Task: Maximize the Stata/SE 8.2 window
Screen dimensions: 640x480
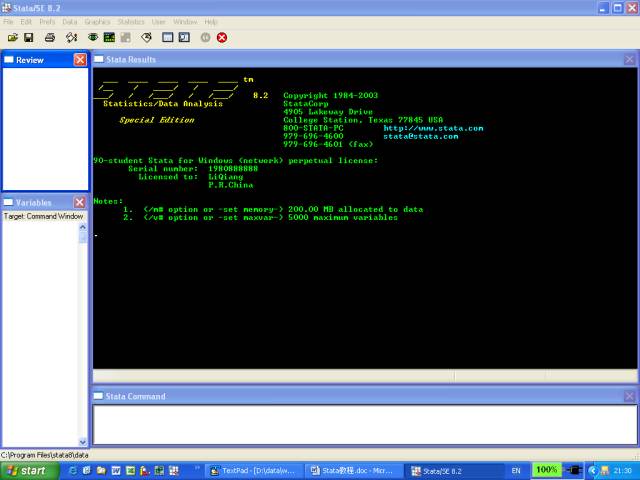Action: tap(618, 8)
